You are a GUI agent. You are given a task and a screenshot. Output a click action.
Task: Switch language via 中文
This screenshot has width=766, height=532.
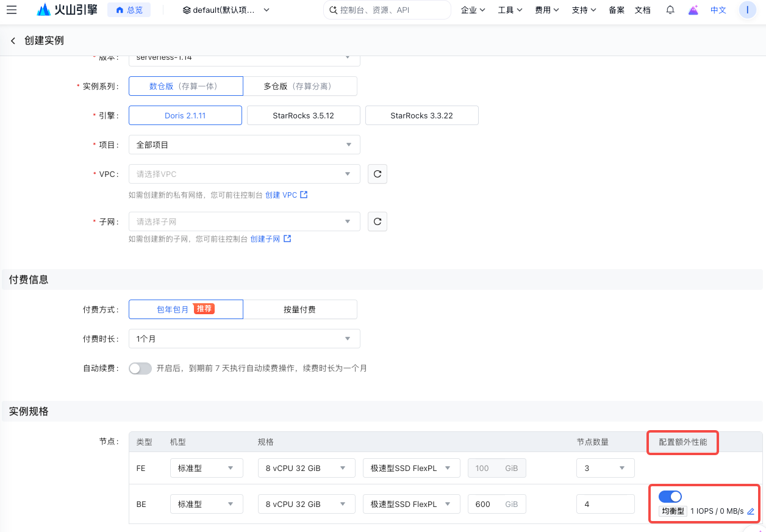(x=718, y=10)
